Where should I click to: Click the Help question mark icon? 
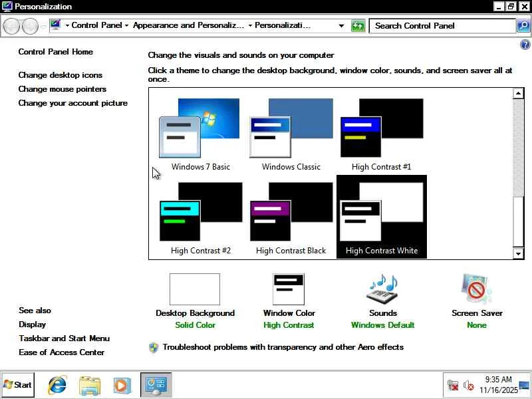point(525,45)
